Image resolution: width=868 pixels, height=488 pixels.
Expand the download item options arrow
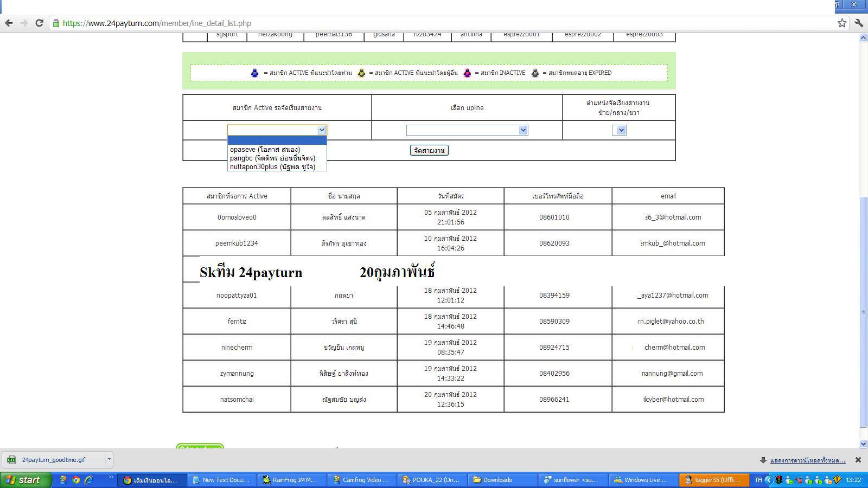click(109, 459)
